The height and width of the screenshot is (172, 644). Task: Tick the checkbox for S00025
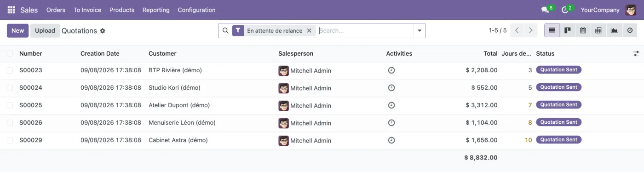click(10, 105)
